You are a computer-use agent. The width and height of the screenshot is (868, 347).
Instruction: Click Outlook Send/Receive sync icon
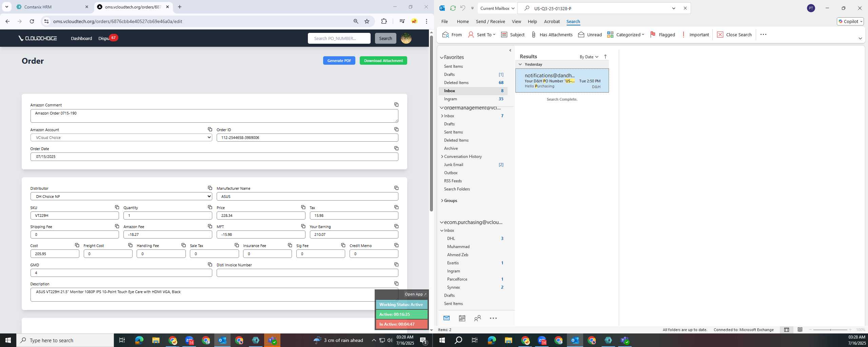coord(453,8)
